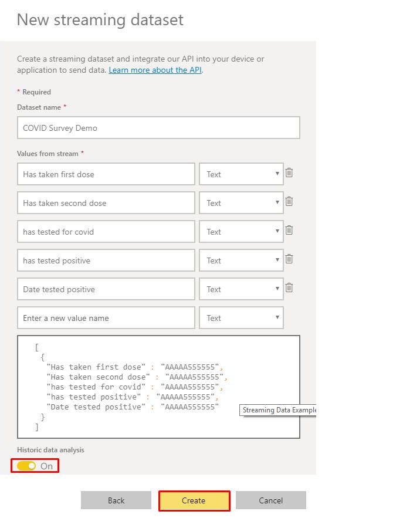Click the Dataset name field
Screen dimensions: 420x528
(158, 128)
